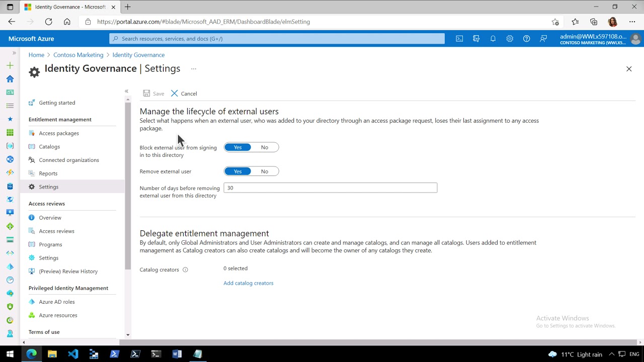Set Block external user sign-in to Yes
The image size is (644, 362).
coord(237,147)
